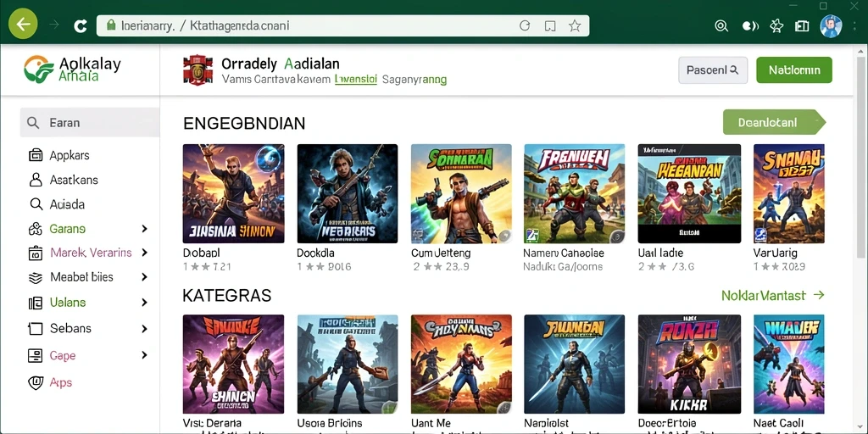Click the square tab icon in address bar
The image size is (868, 434).
pyautogui.click(x=549, y=25)
